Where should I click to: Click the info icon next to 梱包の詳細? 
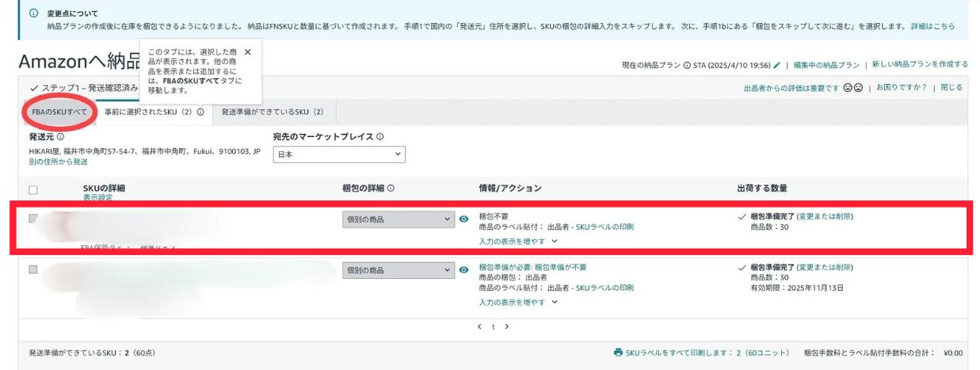click(x=391, y=189)
